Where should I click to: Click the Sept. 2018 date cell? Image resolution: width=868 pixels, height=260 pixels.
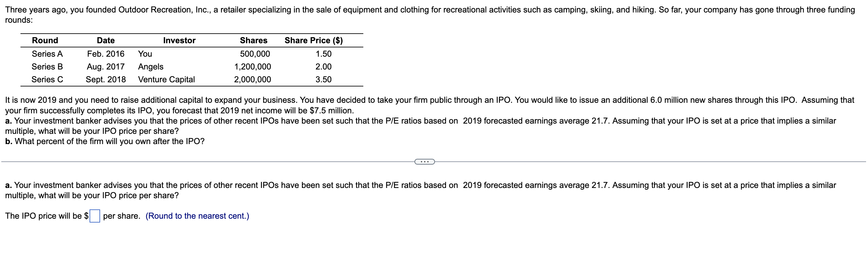pos(106,80)
